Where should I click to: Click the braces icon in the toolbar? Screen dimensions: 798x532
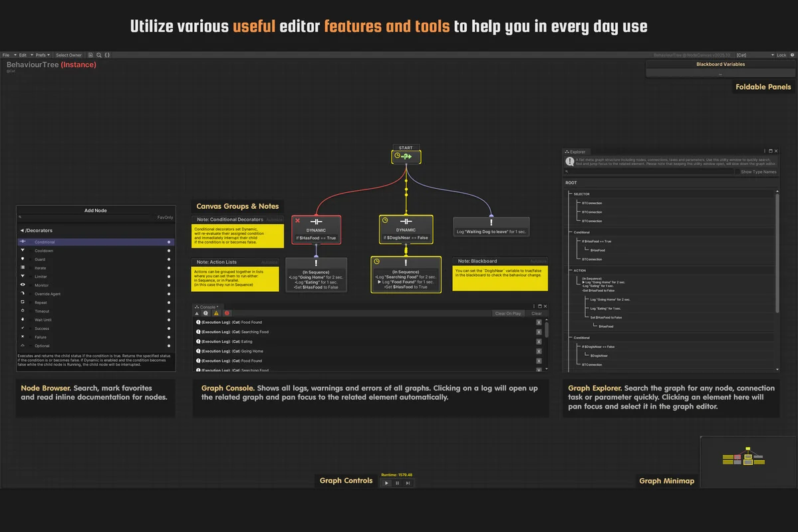pos(108,55)
